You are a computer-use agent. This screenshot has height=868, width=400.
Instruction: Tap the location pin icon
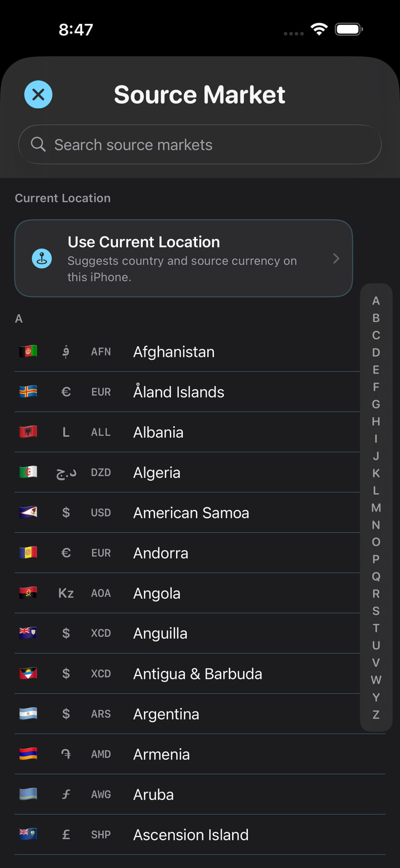[42, 259]
